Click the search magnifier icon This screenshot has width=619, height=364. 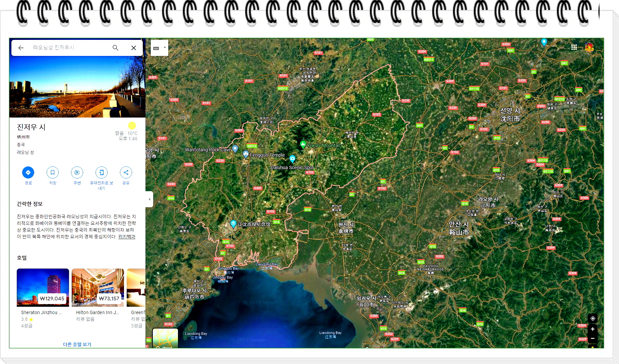(x=115, y=48)
